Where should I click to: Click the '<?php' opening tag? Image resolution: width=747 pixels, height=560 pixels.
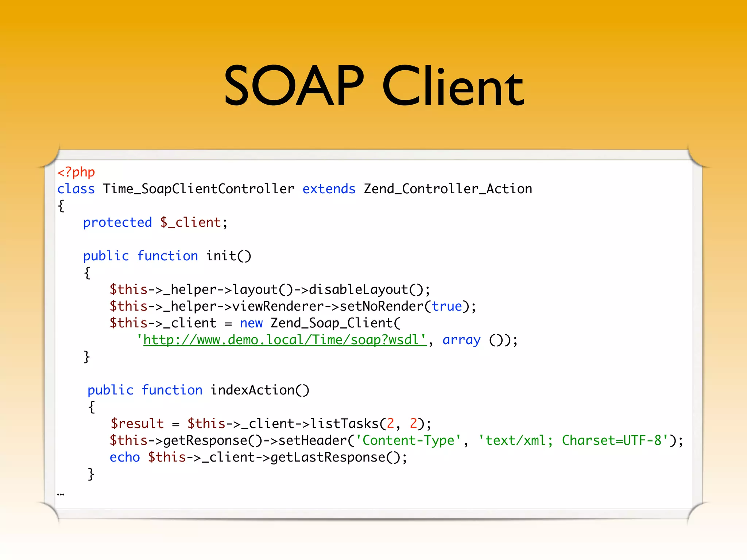pyautogui.click(x=76, y=172)
